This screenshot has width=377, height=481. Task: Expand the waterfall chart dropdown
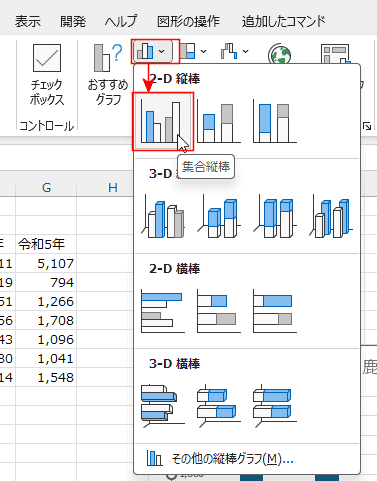coord(245,51)
